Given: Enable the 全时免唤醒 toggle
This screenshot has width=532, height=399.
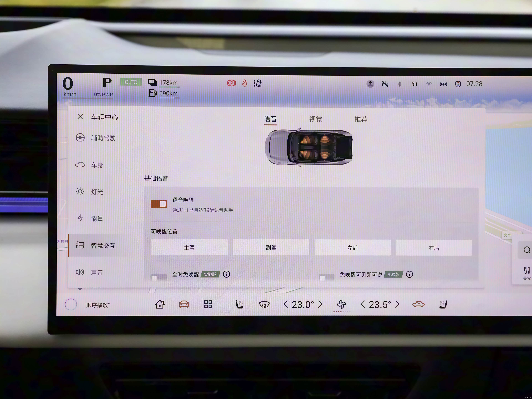Looking at the screenshot, I should click(x=158, y=277).
